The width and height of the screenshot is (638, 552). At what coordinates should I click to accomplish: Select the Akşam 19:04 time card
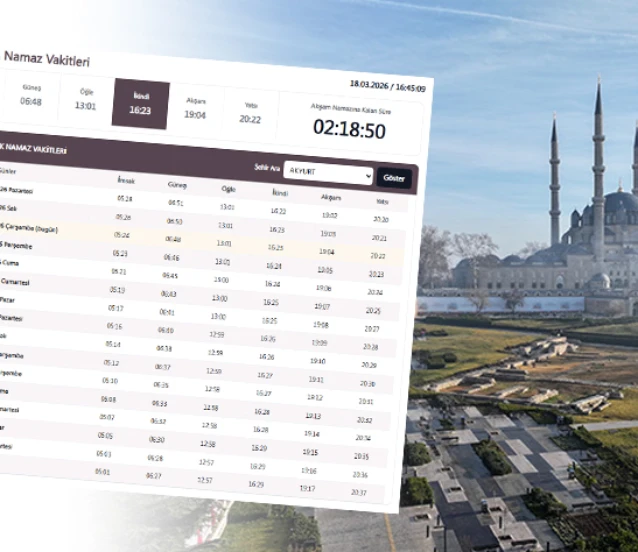point(195,108)
